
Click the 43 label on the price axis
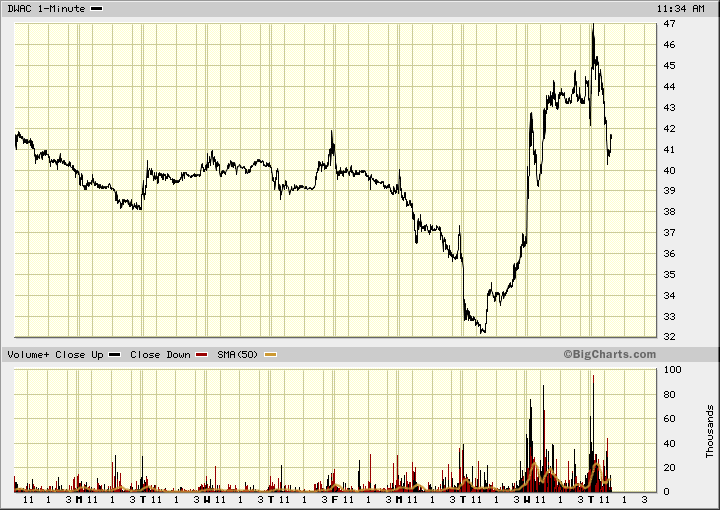coord(669,107)
